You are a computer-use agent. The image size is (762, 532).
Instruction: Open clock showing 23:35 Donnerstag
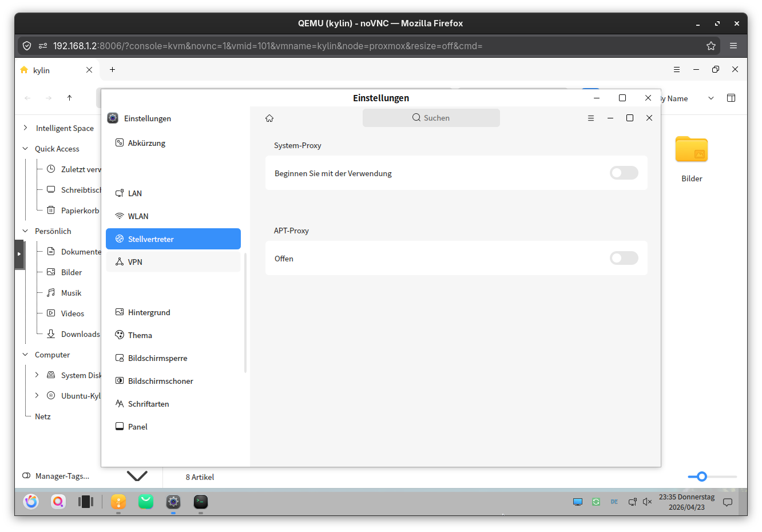pos(686,502)
